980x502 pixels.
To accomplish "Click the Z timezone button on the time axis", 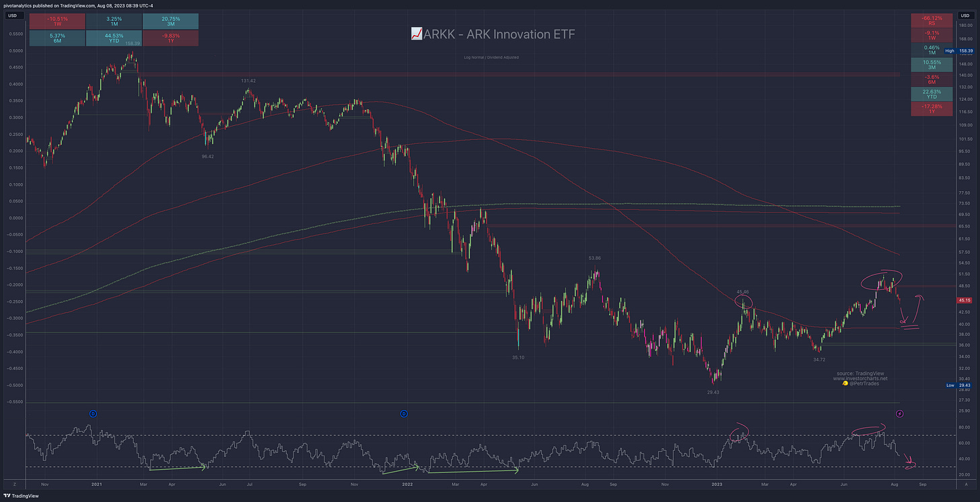I will (13, 484).
